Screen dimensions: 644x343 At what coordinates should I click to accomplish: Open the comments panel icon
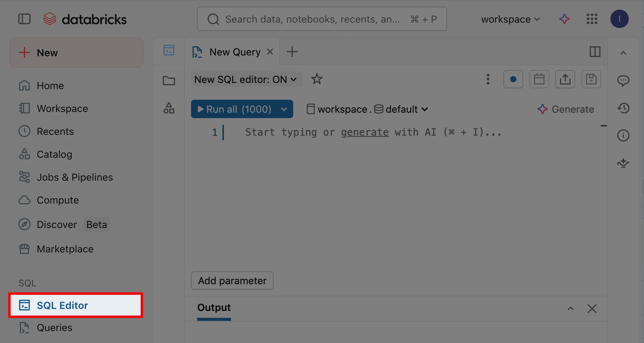pyautogui.click(x=623, y=81)
